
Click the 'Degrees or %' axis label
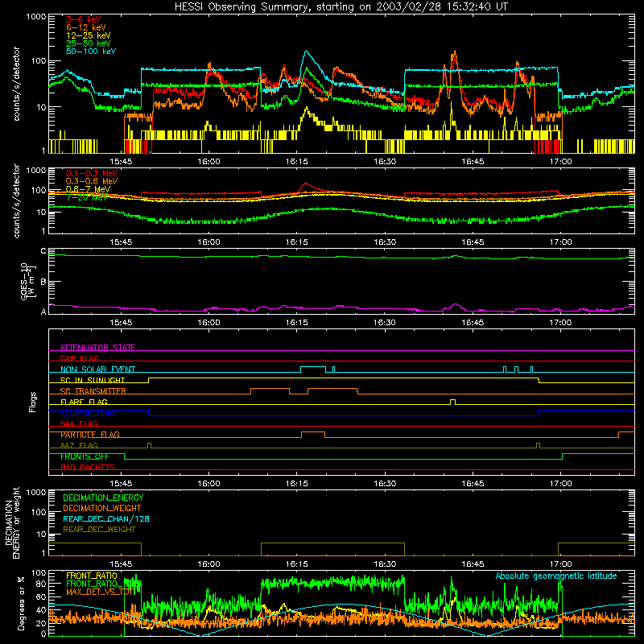pos(21,603)
